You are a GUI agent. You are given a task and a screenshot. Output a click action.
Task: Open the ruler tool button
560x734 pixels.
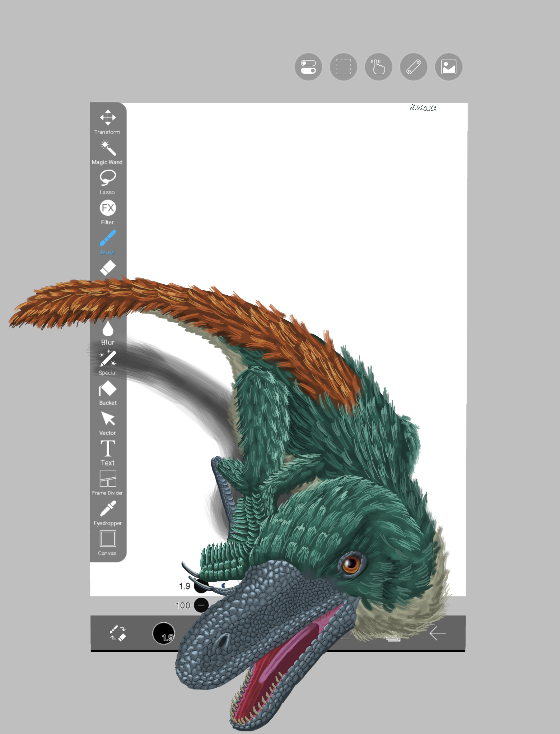[414, 67]
